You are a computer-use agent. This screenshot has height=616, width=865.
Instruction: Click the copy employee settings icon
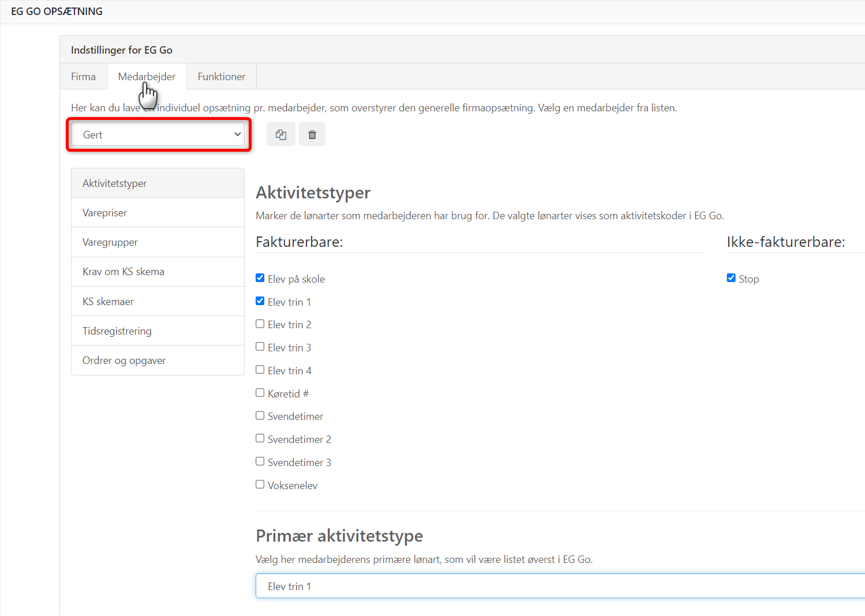pyautogui.click(x=281, y=134)
